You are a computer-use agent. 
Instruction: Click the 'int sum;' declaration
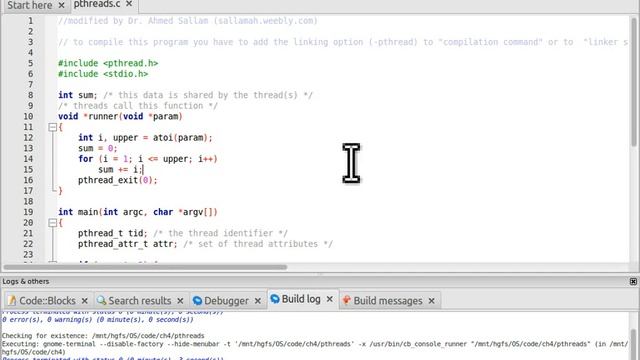click(x=78, y=95)
